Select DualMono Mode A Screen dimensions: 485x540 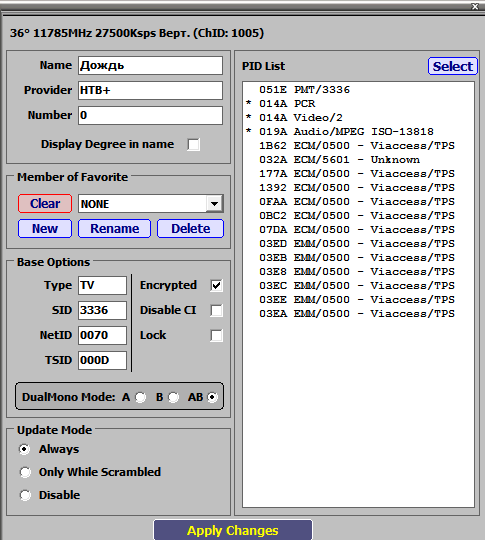click(140, 397)
